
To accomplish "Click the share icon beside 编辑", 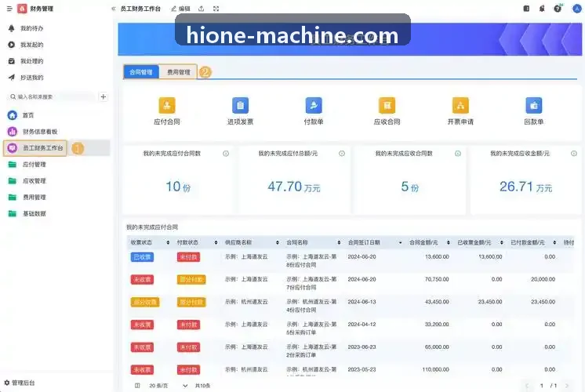I will (x=201, y=9).
